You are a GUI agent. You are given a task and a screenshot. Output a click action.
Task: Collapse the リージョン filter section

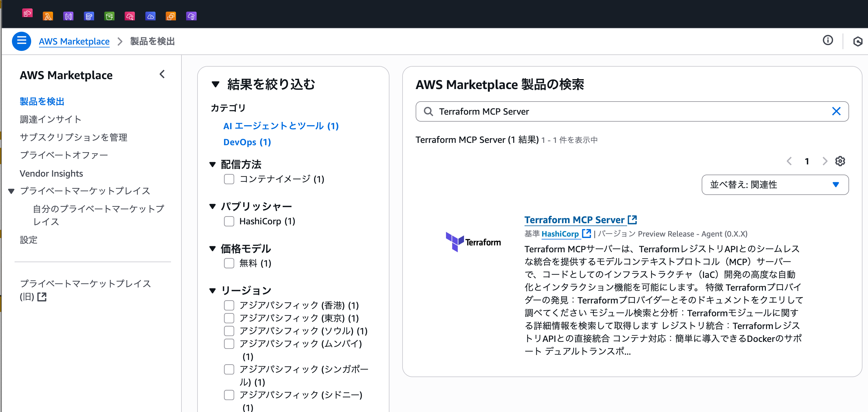(212, 290)
